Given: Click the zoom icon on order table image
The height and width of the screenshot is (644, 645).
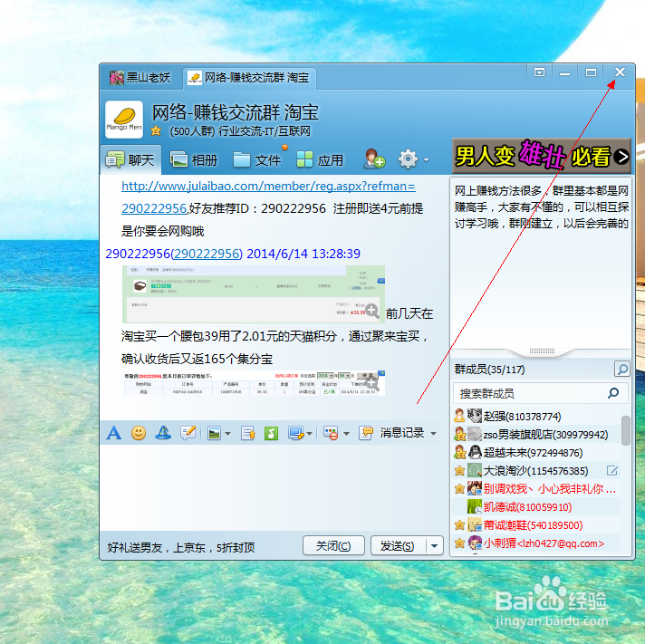Looking at the screenshot, I should pos(372,384).
